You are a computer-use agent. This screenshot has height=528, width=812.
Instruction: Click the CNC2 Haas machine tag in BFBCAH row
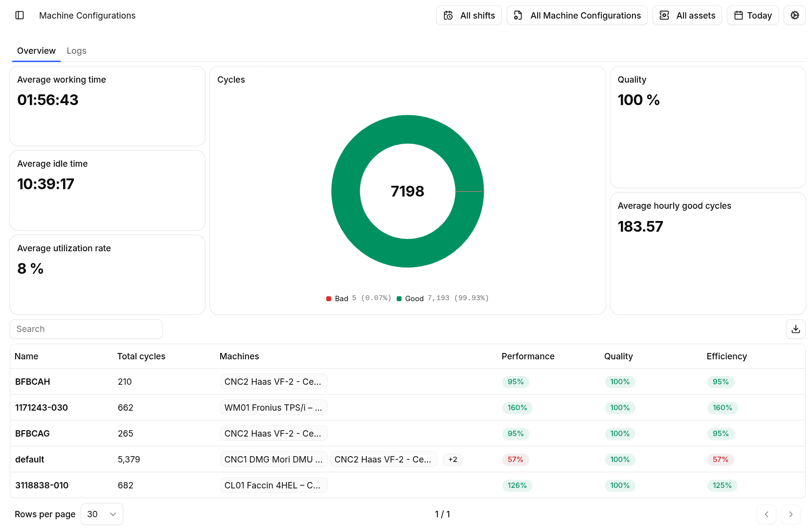point(273,382)
